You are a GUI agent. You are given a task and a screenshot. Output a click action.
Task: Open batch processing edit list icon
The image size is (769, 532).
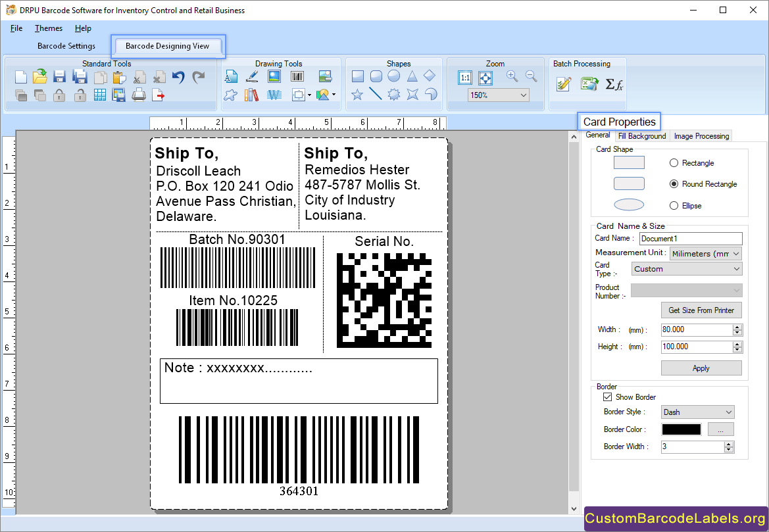point(564,84)
